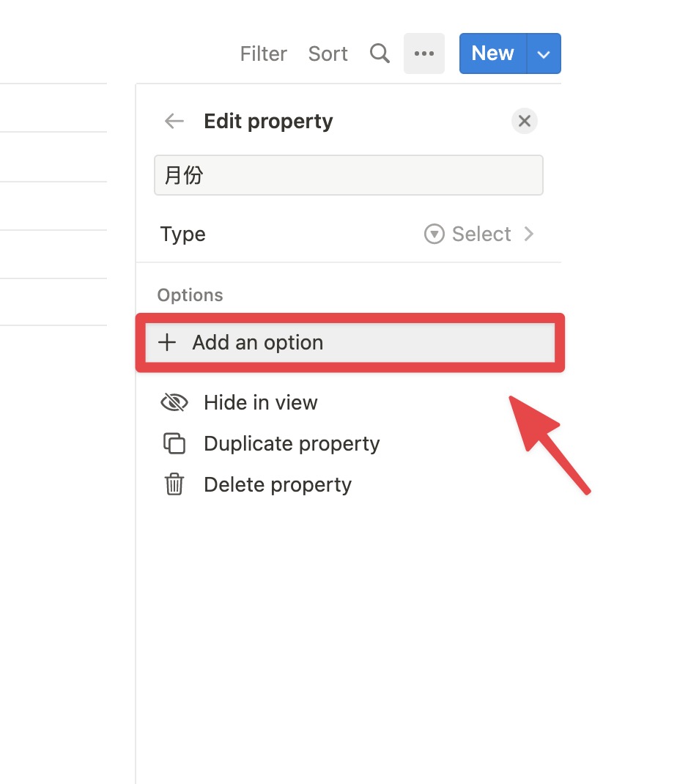Click the trash can icon

tap(174, 484)
